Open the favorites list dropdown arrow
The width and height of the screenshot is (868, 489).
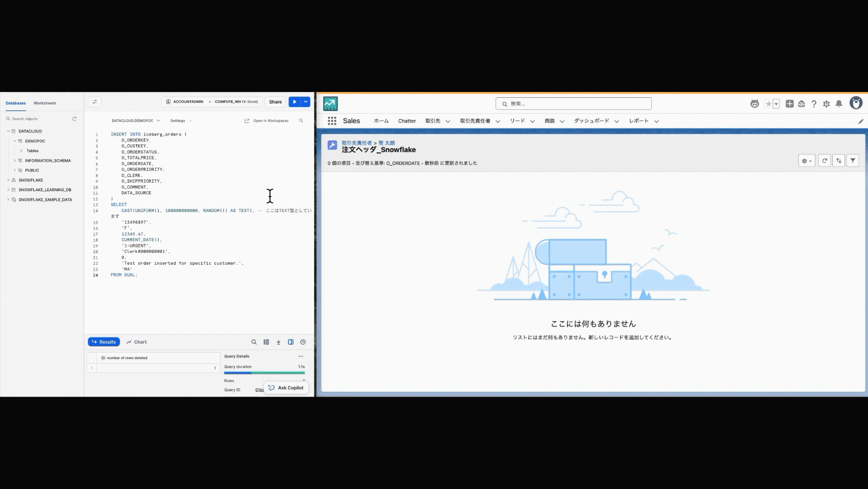click(776, 104)
